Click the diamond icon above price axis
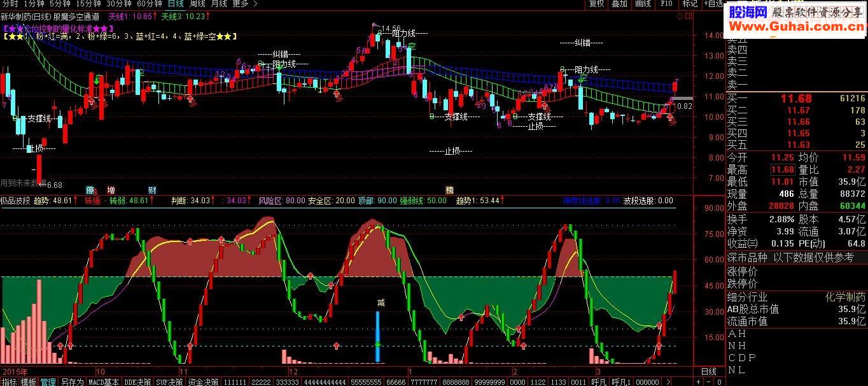The width and height of the screenshot is (868, 386). point(680,16)
